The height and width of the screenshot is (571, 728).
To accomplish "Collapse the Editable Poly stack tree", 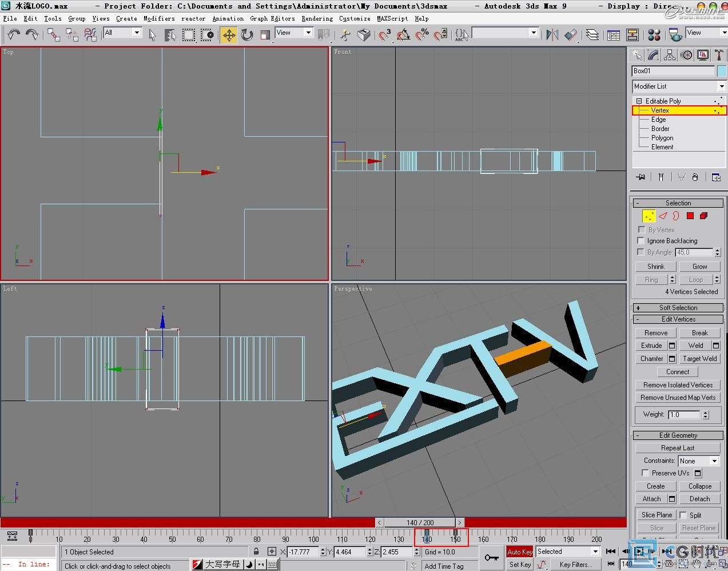I will click(639, 101).
